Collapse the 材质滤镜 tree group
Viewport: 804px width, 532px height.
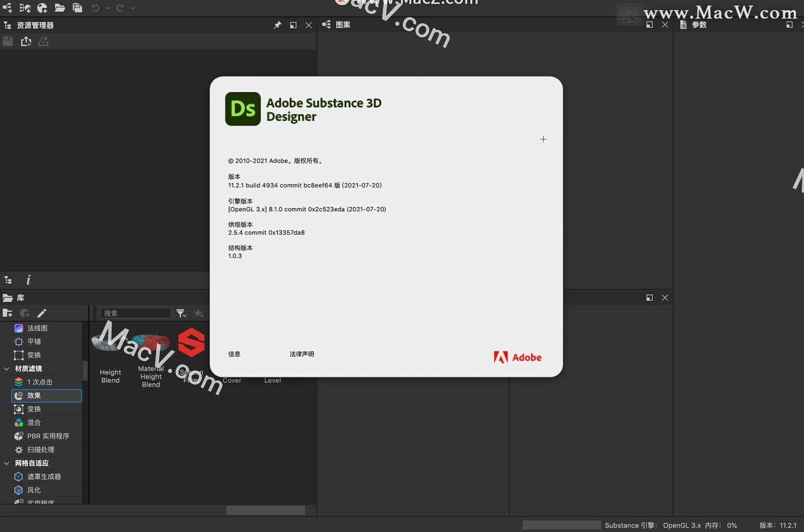7,369
